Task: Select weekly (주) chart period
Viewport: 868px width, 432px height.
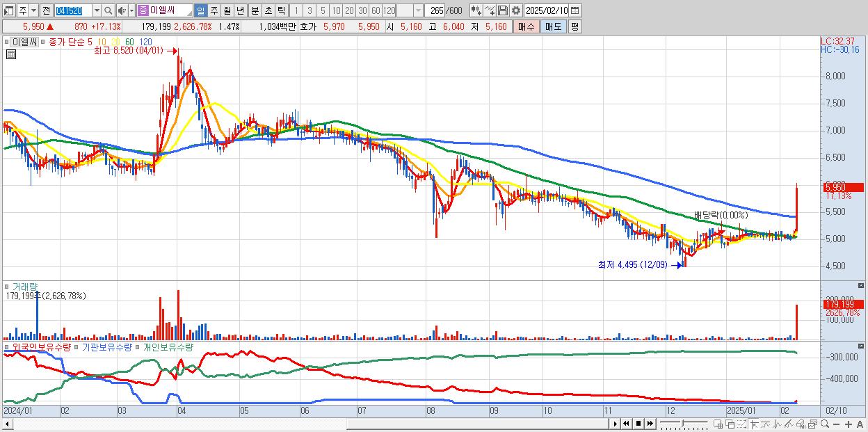Action: (x=214, y=10)
